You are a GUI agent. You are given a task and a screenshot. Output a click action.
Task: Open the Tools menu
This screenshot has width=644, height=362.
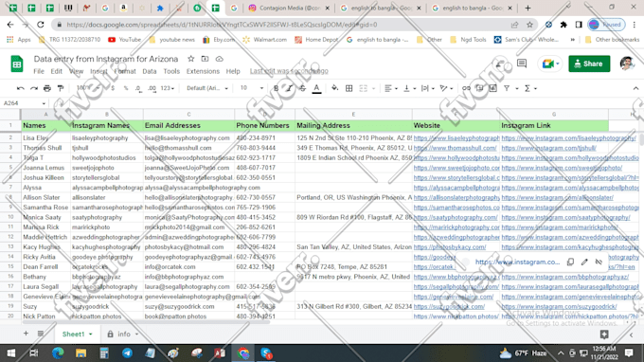click(x=171, y=71)
